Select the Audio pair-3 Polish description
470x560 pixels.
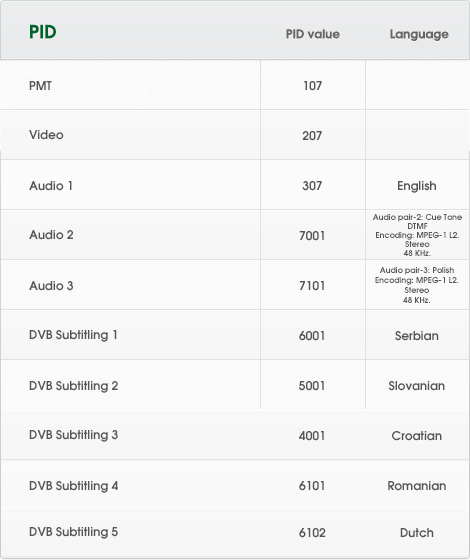coord(417,285)
